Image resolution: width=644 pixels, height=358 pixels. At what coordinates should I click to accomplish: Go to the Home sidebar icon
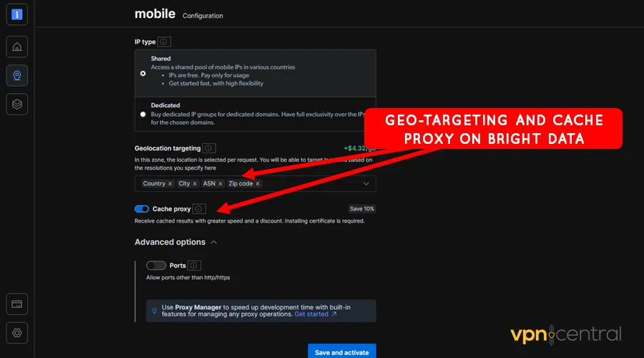pos(17,47)
